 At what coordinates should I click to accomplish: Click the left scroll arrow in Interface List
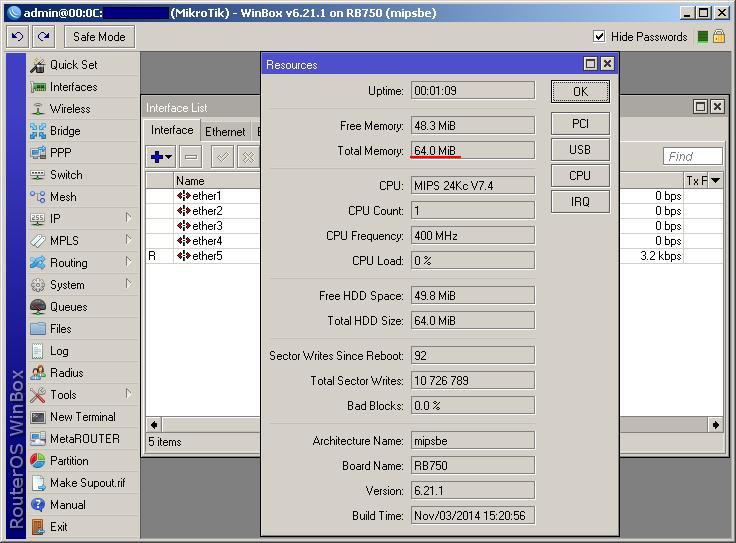coord(153,425)
